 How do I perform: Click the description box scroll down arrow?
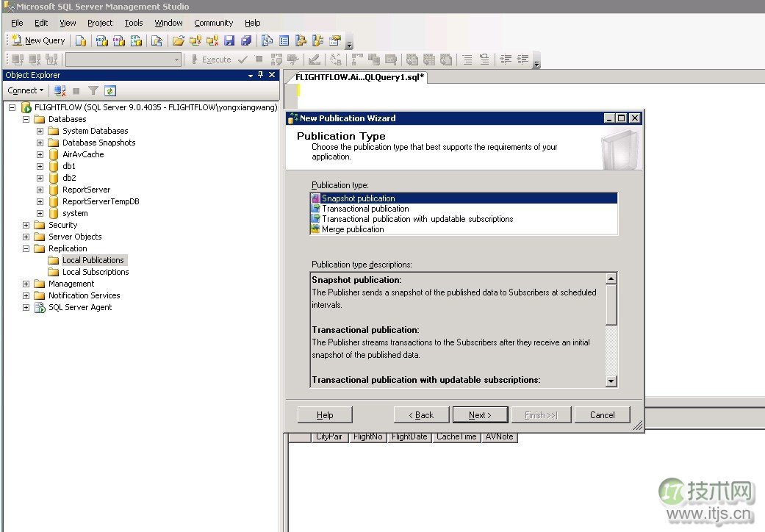click(x=611, y=381)
